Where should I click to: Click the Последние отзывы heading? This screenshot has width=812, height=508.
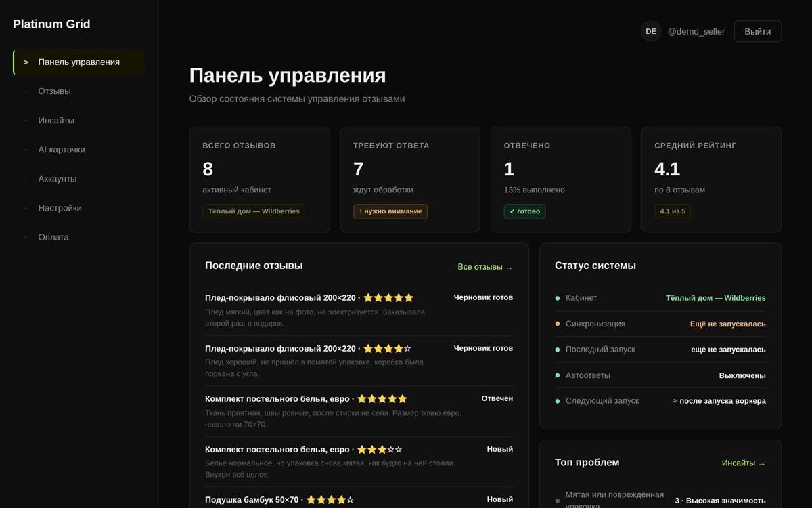click(x=254, y=266)
